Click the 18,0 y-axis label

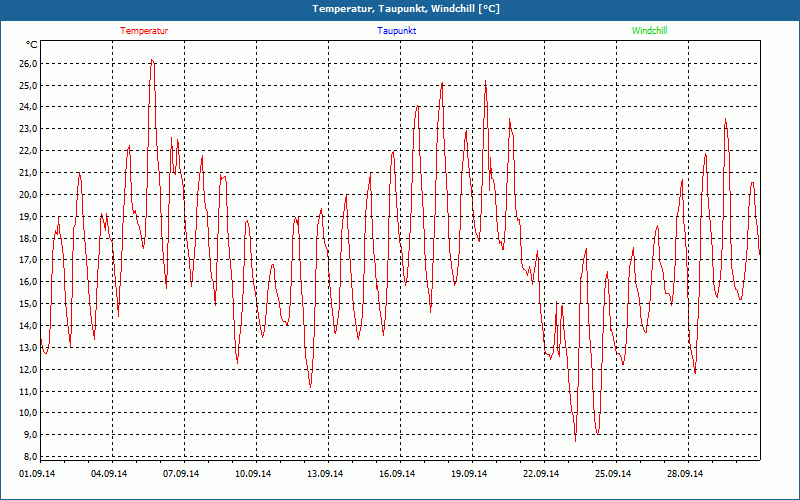coord(28,238)
